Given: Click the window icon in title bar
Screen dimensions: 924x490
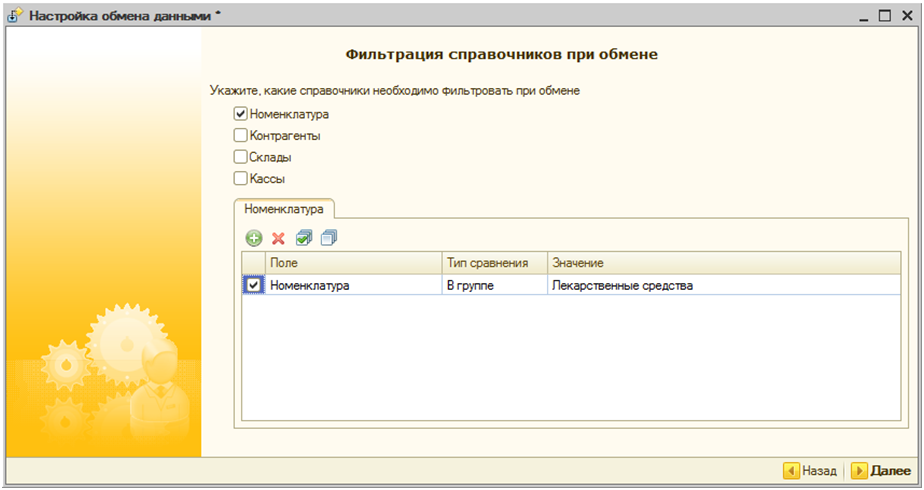Looking at the screenshot, I should pyautogui.click(x=15, y=16).
